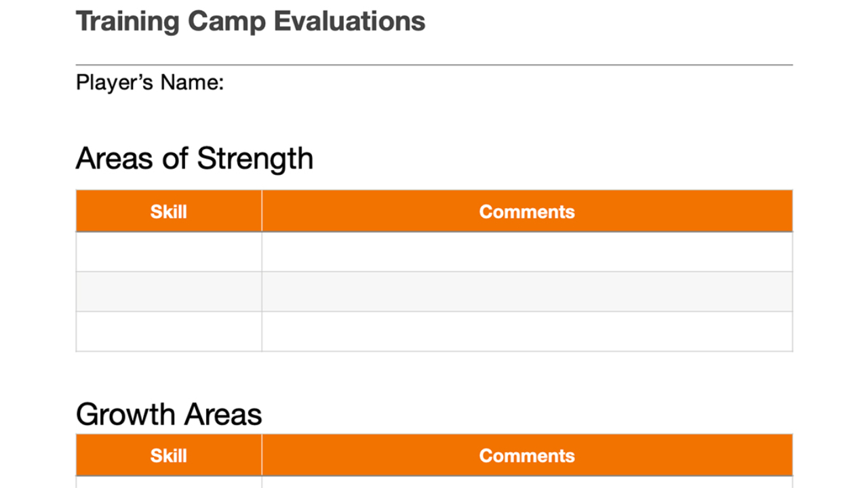Click the word Training in the title
Viewport: 868px width, 488px height.
(x=128, y=22)
